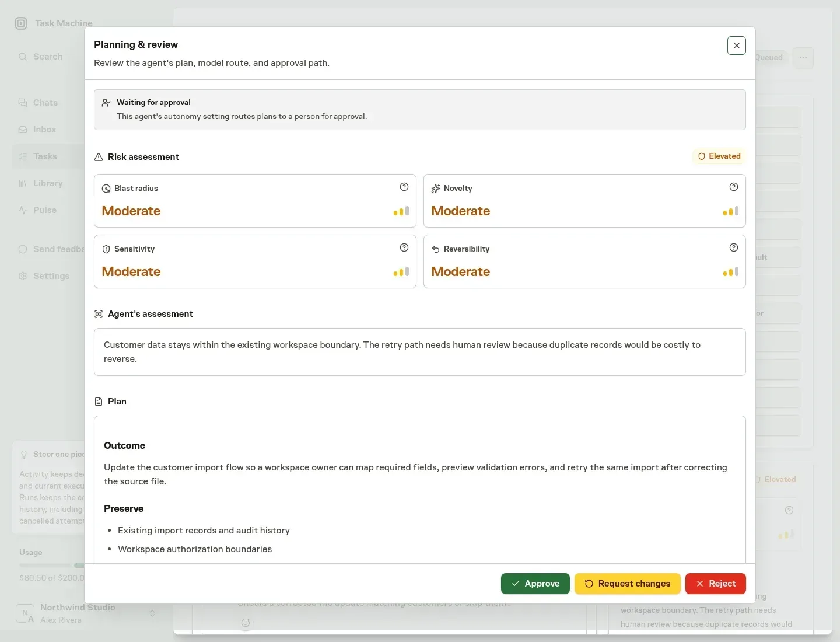Click the Reversibility help icon

(734, 247)
